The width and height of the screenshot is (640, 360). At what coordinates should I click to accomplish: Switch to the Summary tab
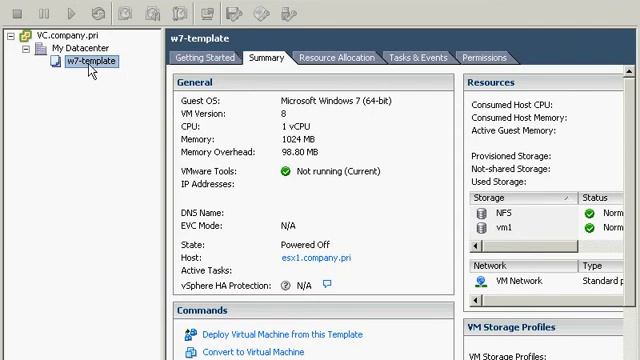click(267, 58)
